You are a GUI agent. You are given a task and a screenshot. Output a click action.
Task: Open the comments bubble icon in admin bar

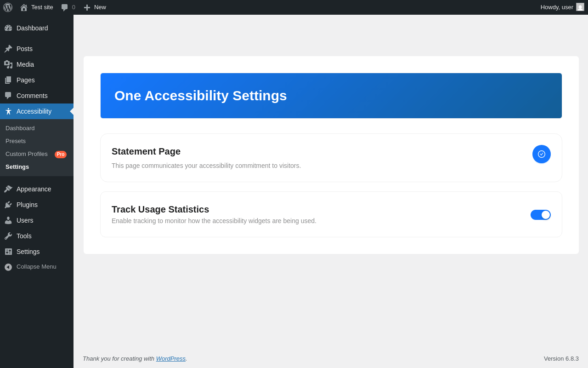coord(65,7)
